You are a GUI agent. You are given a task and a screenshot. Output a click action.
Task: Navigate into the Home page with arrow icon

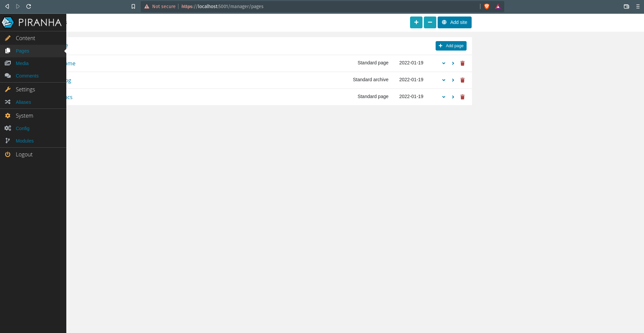pos(453,63)
